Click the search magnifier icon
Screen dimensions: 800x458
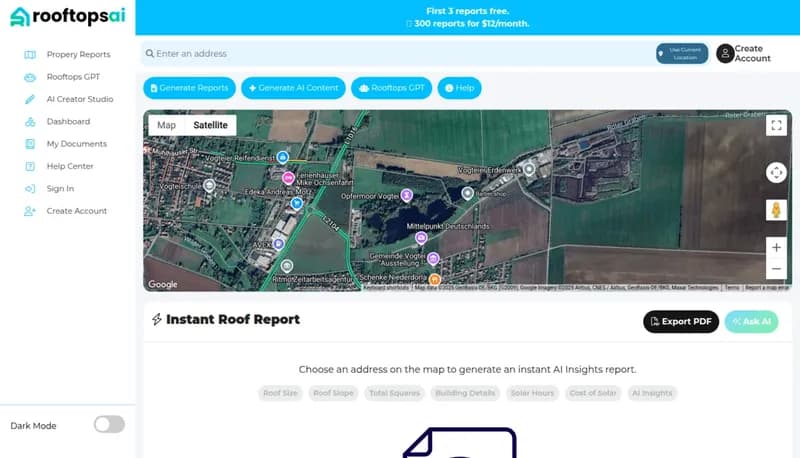coord(149,54)
